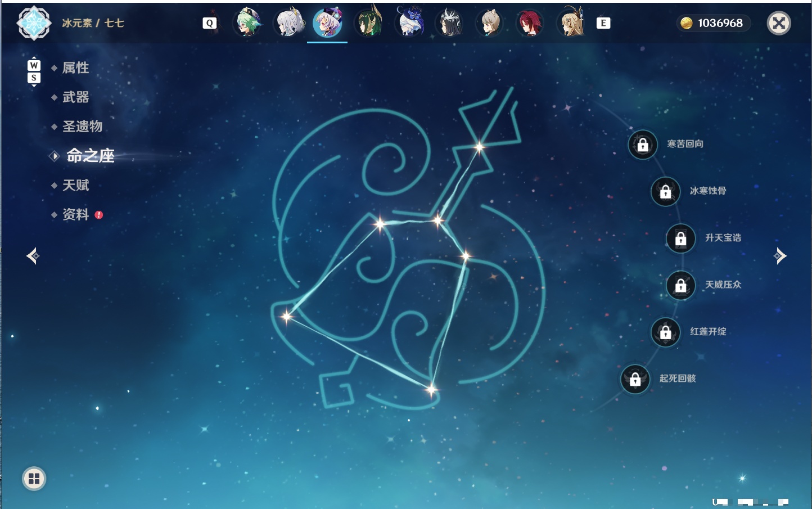This screenshot has width=812, height=509.
Task: Go to next character with right arrow
Action: point(780,256)
